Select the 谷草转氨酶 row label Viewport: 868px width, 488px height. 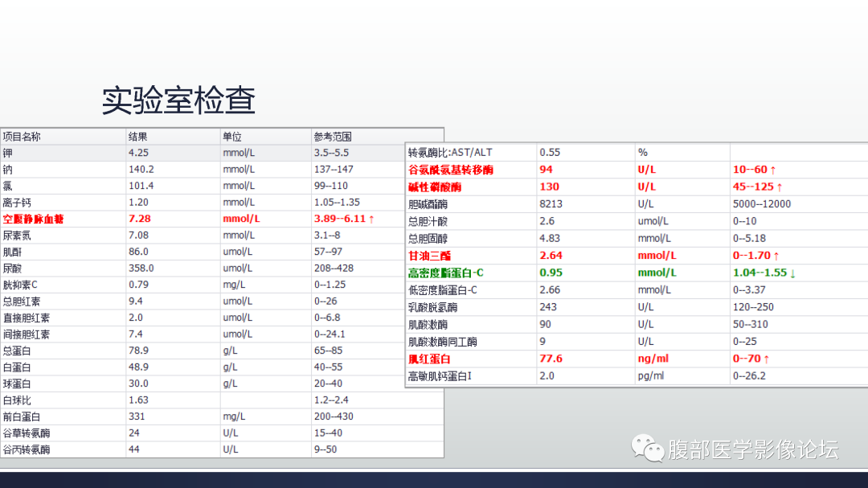point(26,433)
